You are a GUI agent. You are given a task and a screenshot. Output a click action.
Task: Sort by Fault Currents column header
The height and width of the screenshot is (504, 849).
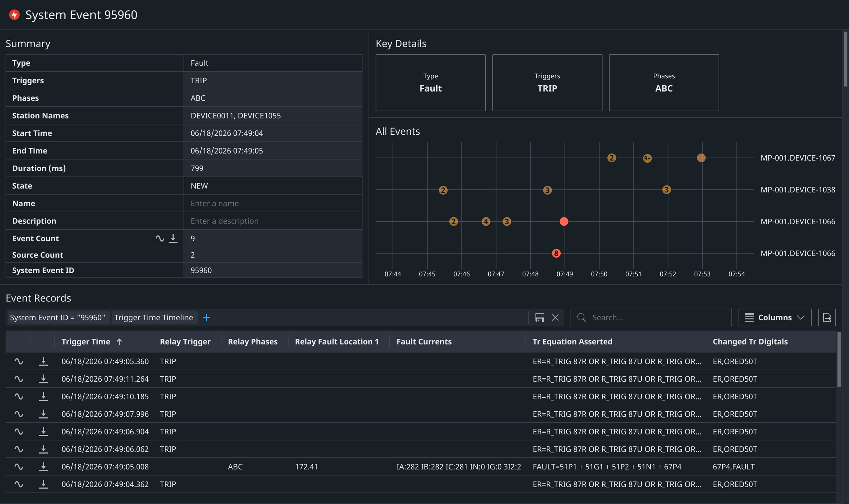click(424, 341)
